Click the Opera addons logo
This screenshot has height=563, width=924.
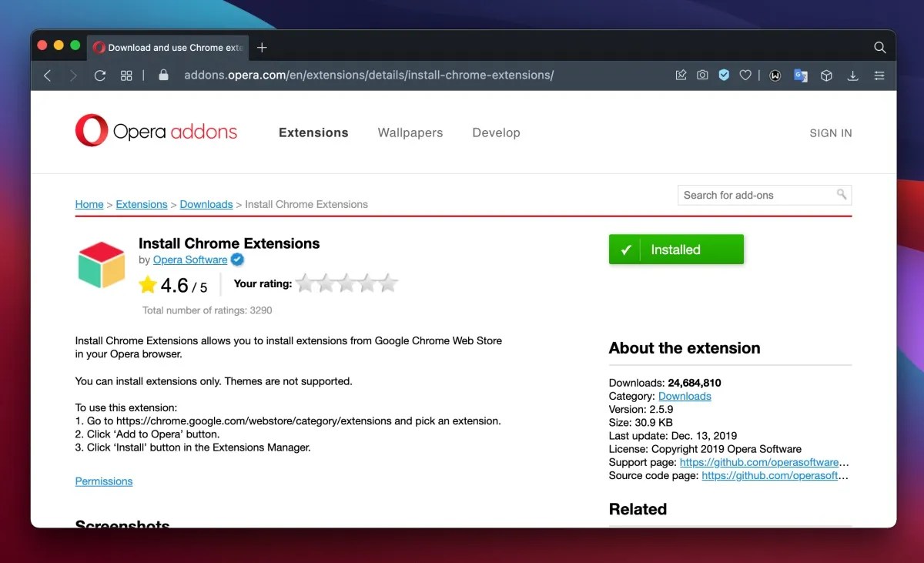[x=156, y=131]
